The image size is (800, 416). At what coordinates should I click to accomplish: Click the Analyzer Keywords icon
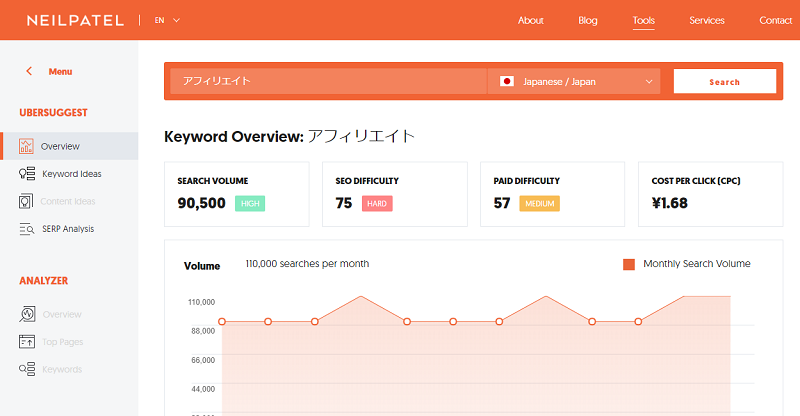(x=27, y=369)
